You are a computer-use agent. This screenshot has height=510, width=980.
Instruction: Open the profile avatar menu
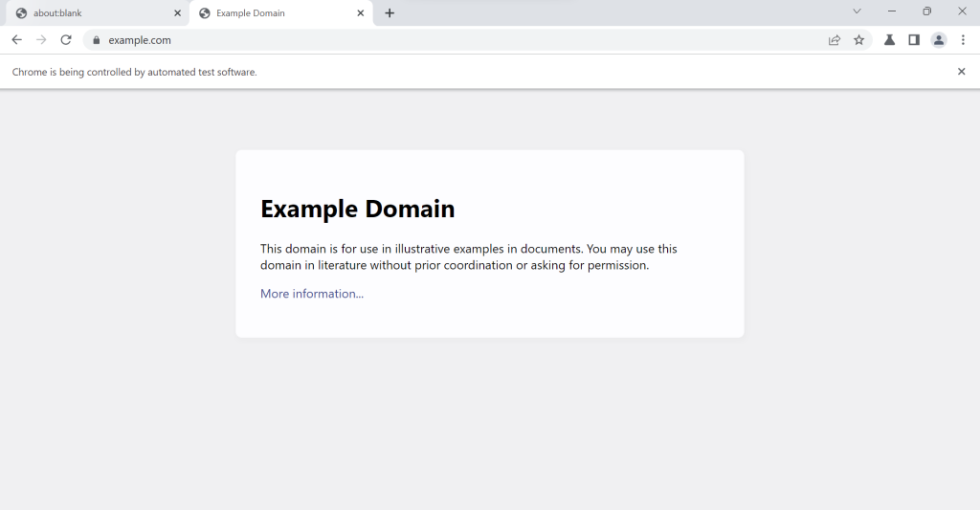[939, 40]
